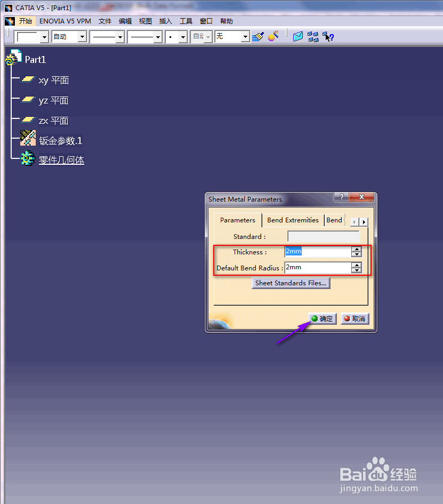
Task: Click the blue sheet metal parameters icon
Action: coord(298,36)
